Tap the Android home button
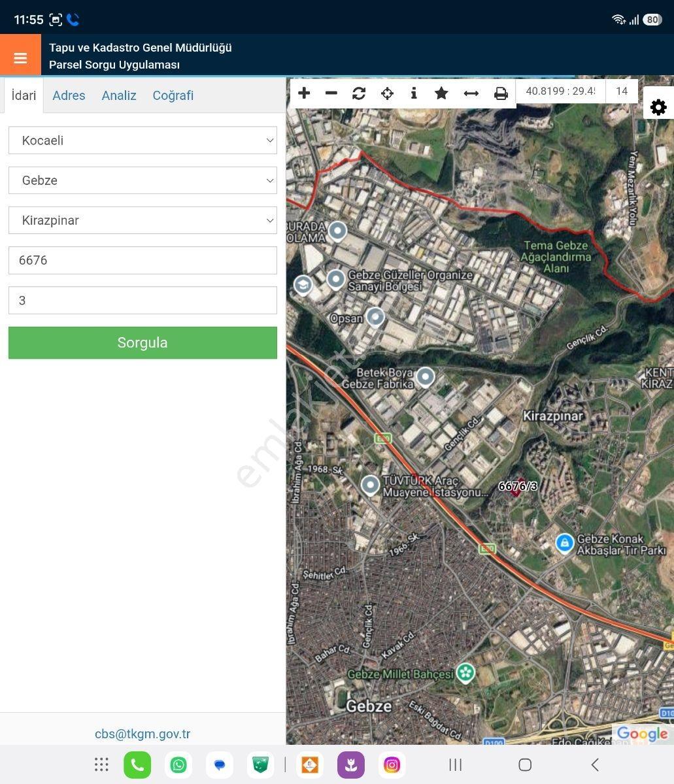Viewport: 674px width, 784px height. 525,765
